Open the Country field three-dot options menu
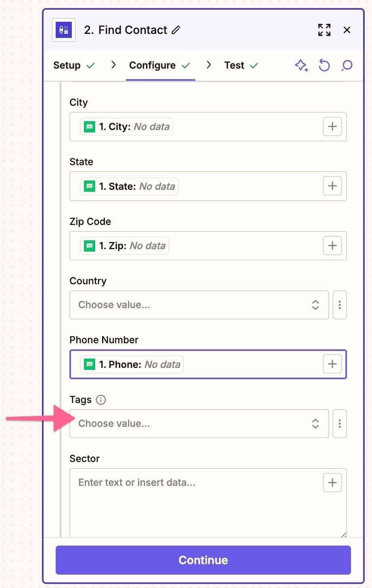The image size is (372, 588). tap(339, 305)
